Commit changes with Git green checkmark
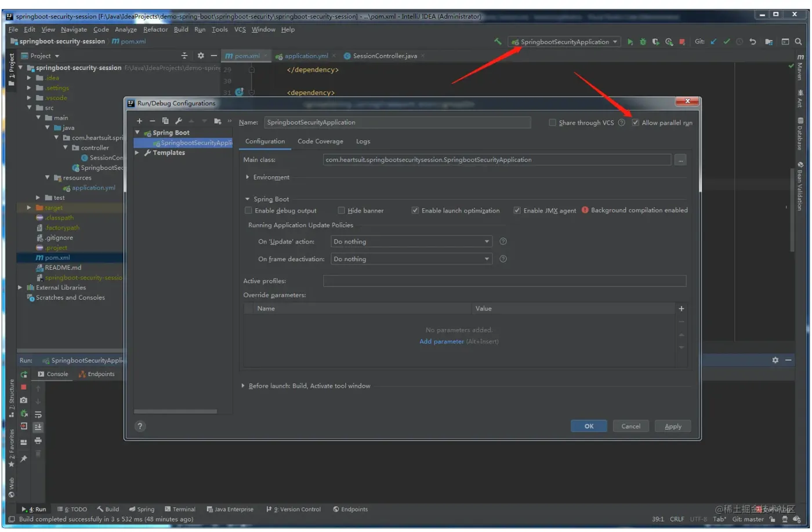The image size is (812, 532). [727, 42]
